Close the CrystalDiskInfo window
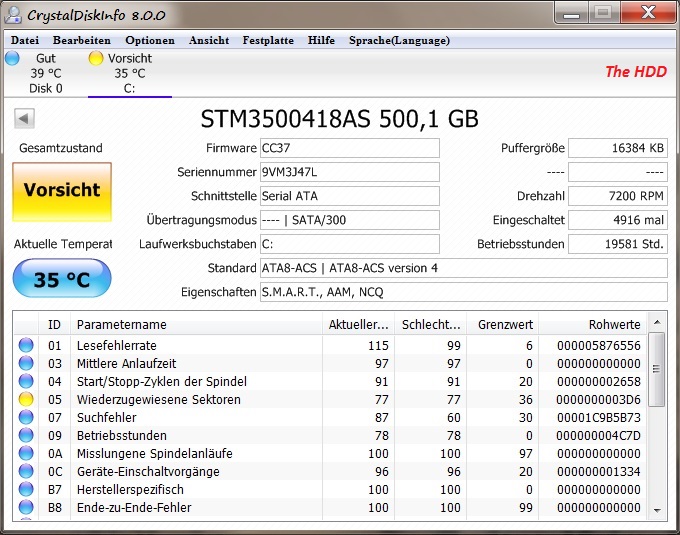The image size is (680, 535). 648,13
